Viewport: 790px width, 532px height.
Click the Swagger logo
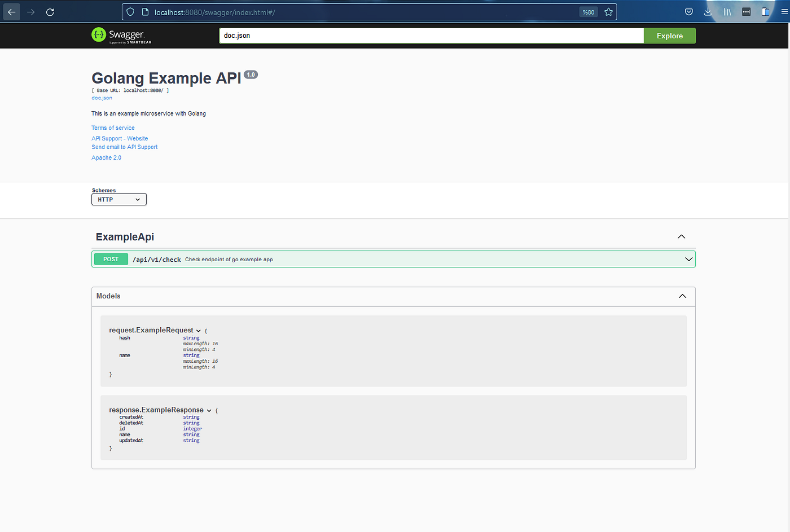[121, 36]
